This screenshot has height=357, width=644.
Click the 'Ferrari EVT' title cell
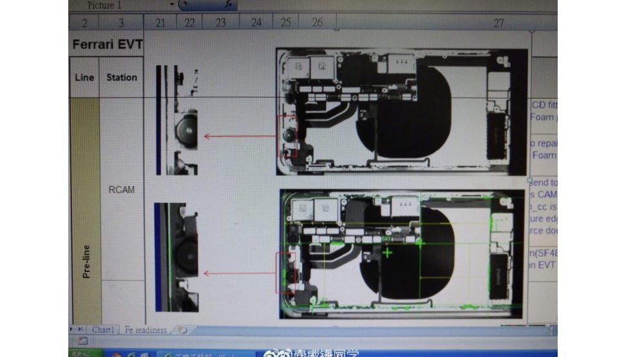107,44
